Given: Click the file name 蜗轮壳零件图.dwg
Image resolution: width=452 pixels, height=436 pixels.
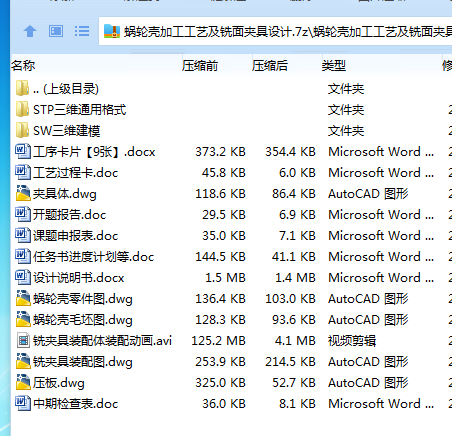Looking at the screenshot, I should click(83, 299).
